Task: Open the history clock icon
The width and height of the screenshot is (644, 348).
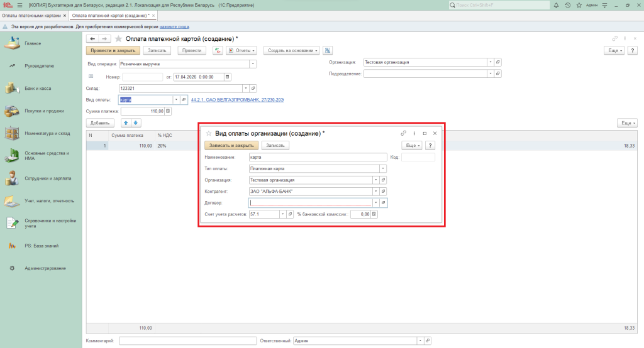Action: point(568,5)
